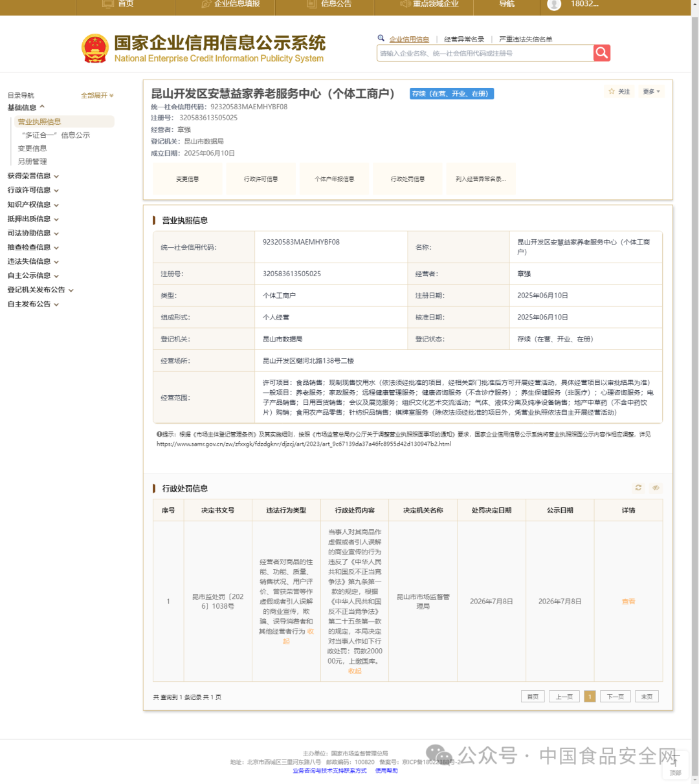The width and height of the screenshot is (699, 784).
Task: Click the megaphone icon beside 重点领域企业
Action: pyautogui.click(x=405, y=4)
